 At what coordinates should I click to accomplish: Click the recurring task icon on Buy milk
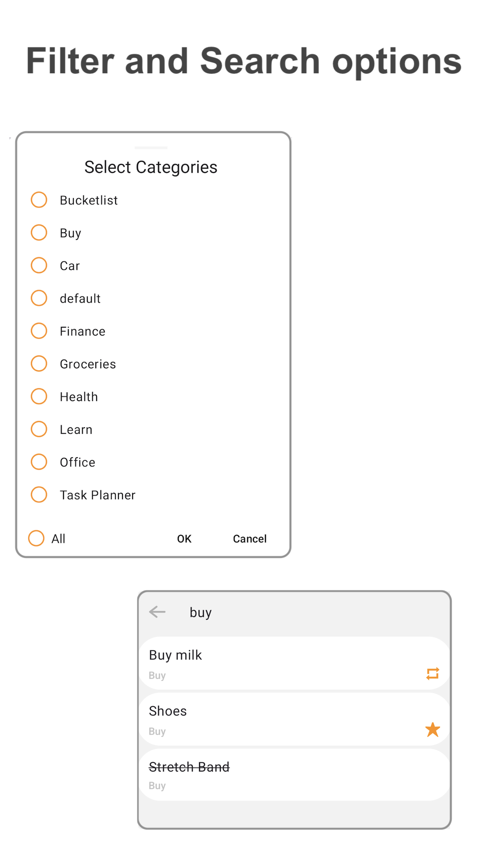[432, 674]
